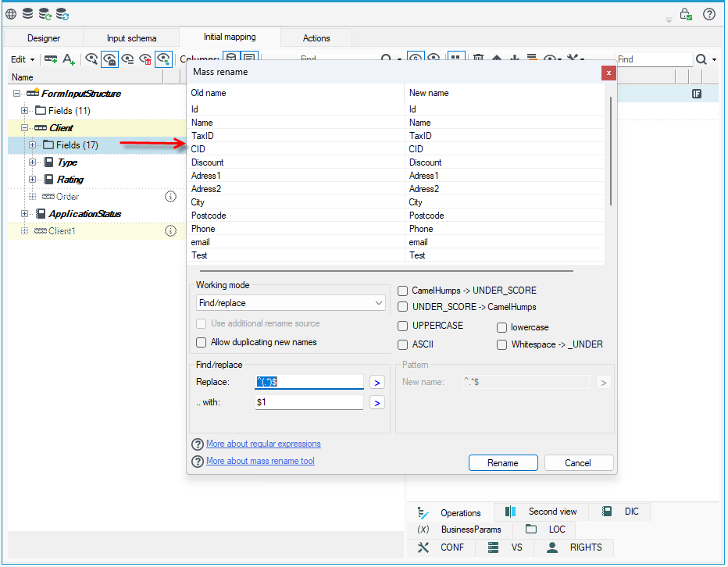Click the lock with green check icon

coord(686,14)
